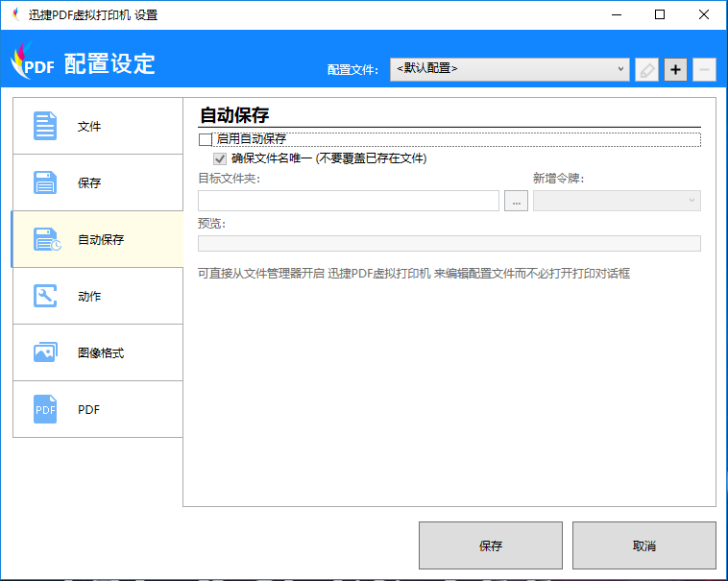The height and width of the screenshot is (581, 728).
Task: Select the 自动保存 sidebar tab
Action: [x=98, y=239]
